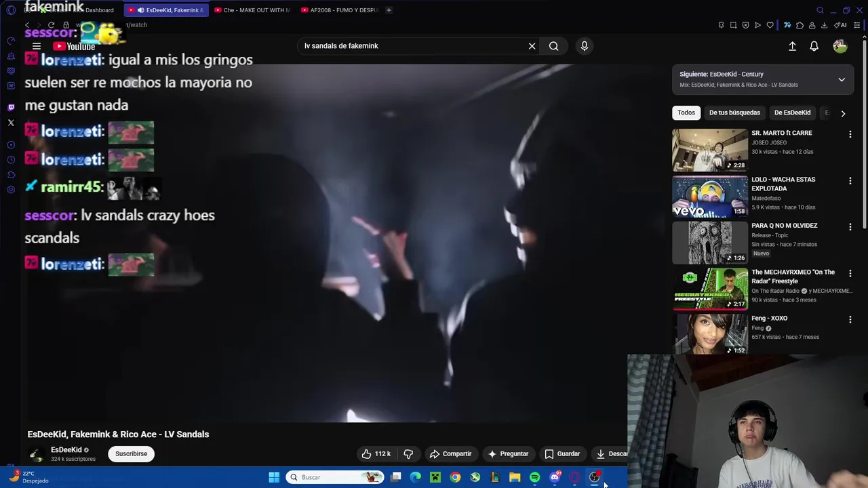This screenshot has width=868, height=488.
Task: Open sidebar history clock icon
Action: point(11,160)
